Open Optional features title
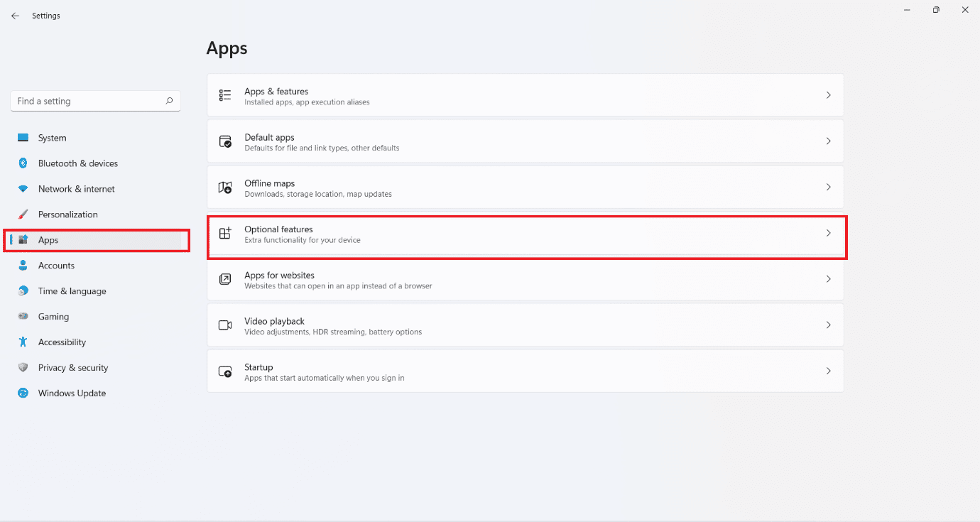Viewport: 980px width, 522px height. 278,229
